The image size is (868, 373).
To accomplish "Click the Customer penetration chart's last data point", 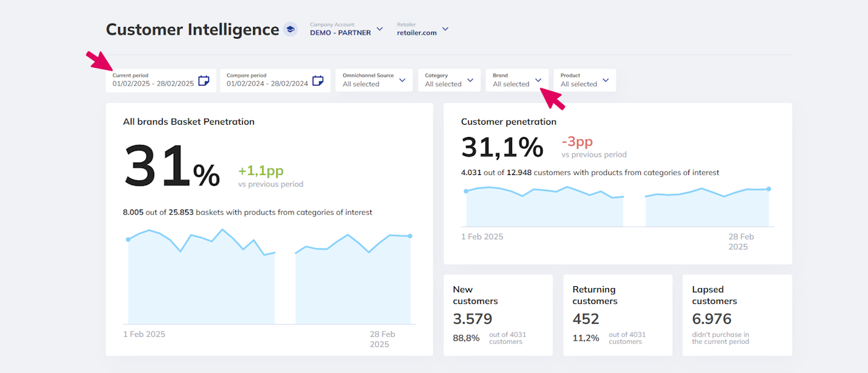I will click(769, 189).
